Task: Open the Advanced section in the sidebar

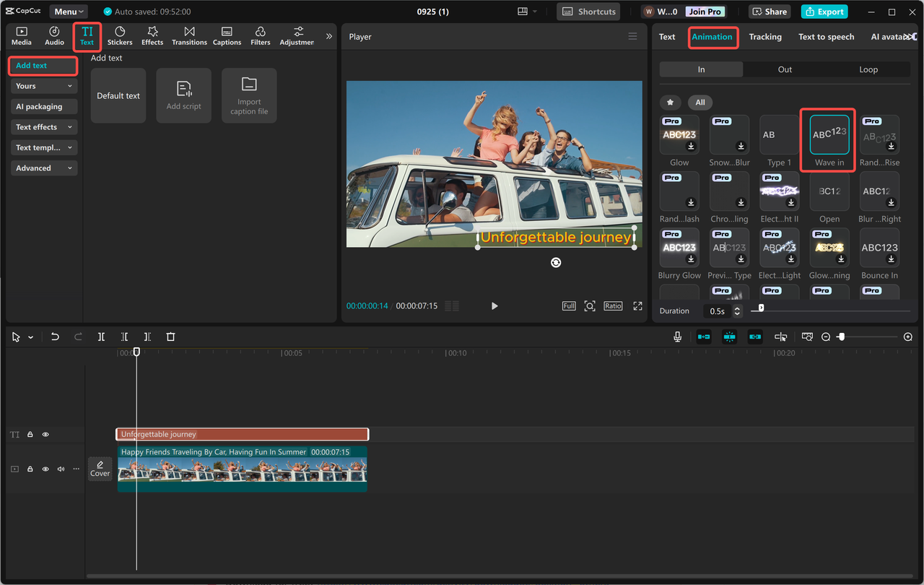Action: 43,168
